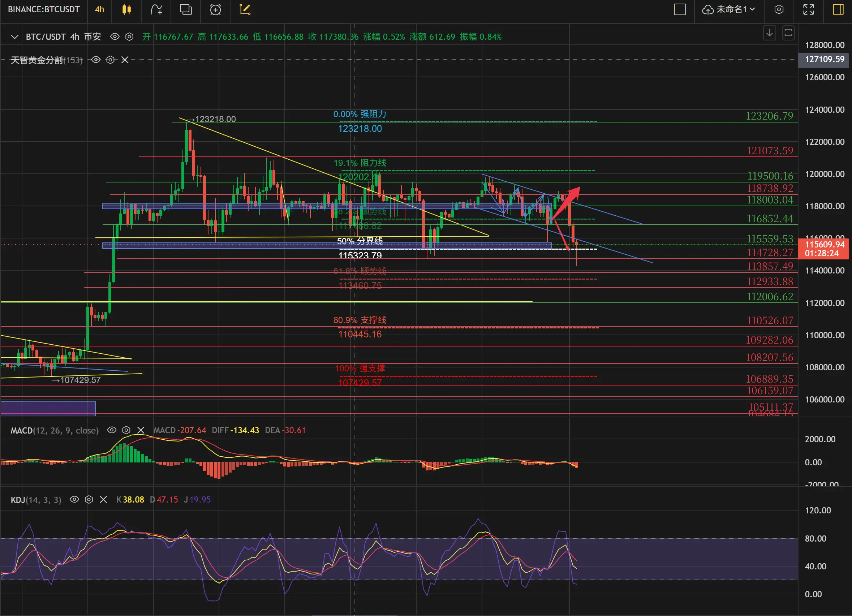This screenshot has width=852, height=616.
Task: Click the 50% 分界线 label
Action: (x=360, y=241)
